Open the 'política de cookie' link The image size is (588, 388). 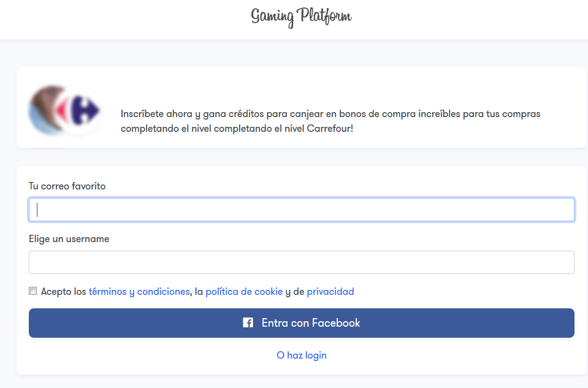pos(244,292)
